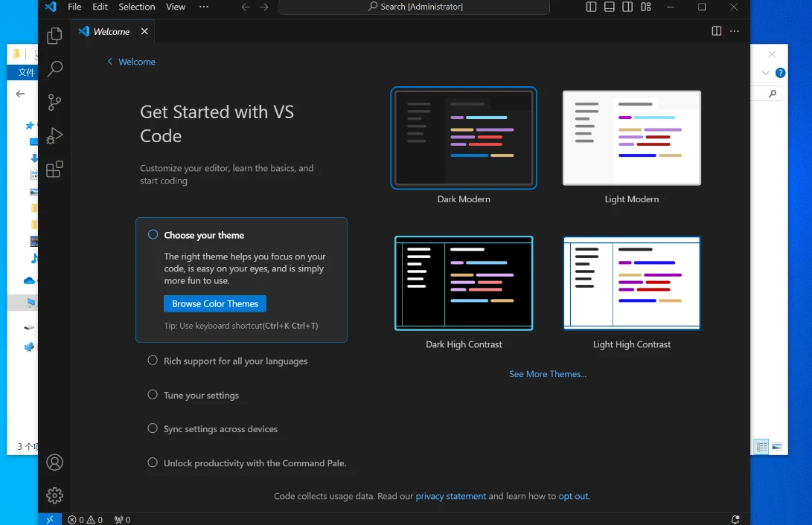Viewport: 812px width, 525px height.
Task: Toggle the secondary side bar layout icon
Action: (x=627, y=7)
